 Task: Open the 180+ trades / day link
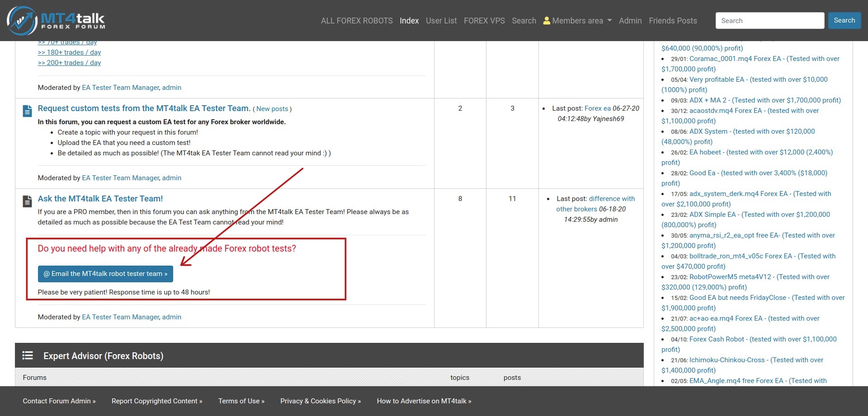pyautogui.click(x=69, y=52)
